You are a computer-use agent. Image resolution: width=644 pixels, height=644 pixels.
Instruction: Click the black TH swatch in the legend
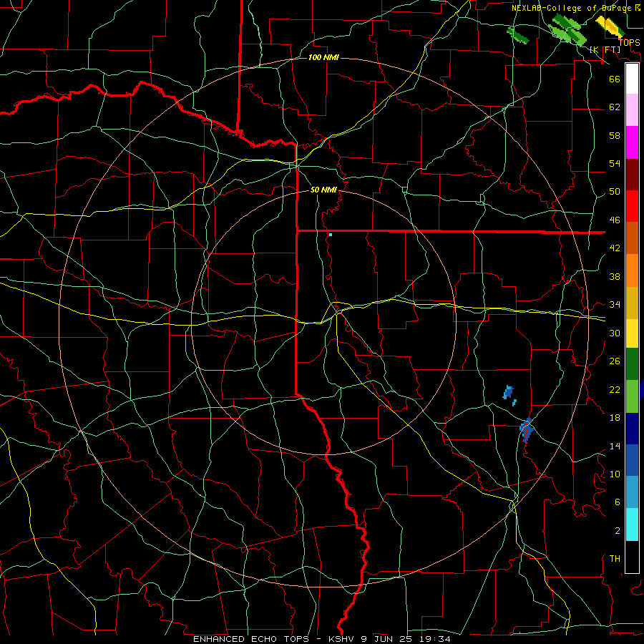pos(632,557)
